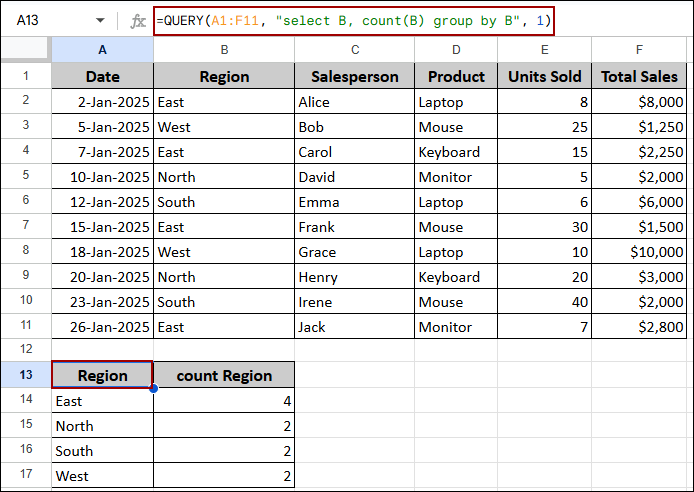Click the Date header cell

pyautogui.click(x=102, y=76)
